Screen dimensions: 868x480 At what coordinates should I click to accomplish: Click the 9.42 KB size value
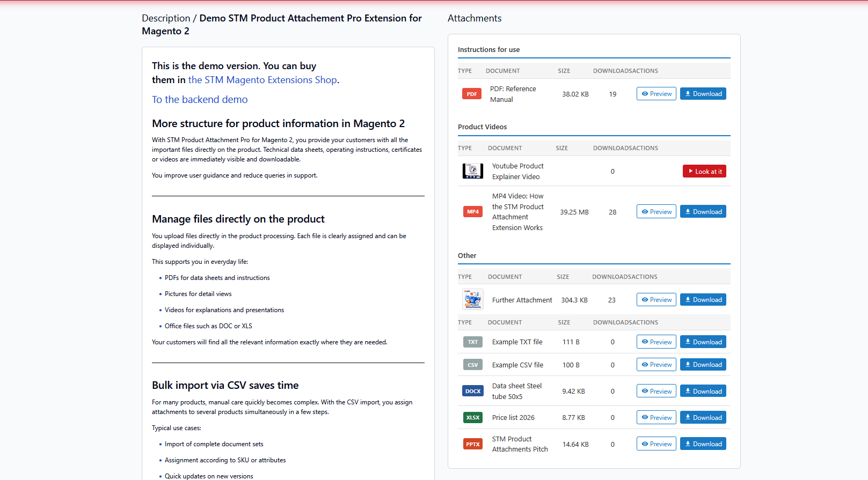[573, 392]
